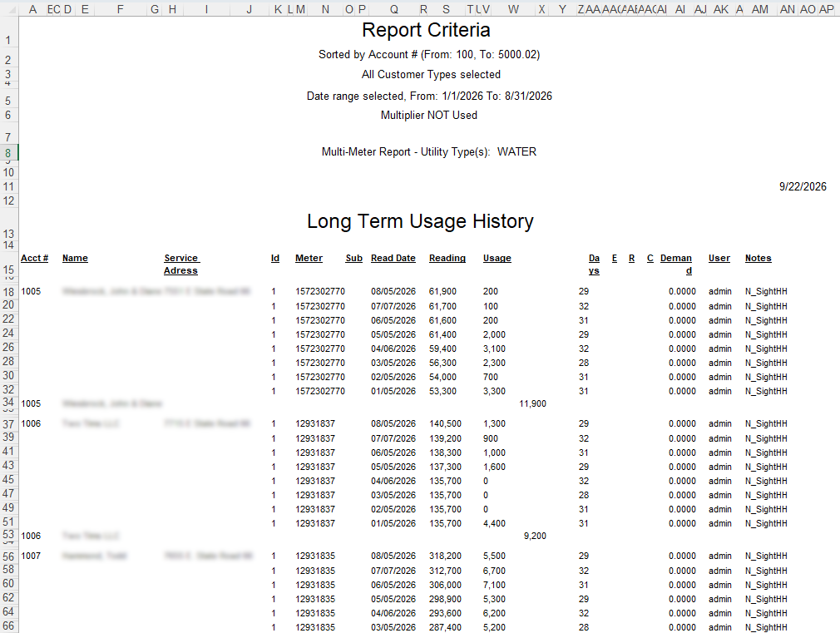This screenshot has height=633, width=840.
Task: Select column F header
Action: pyautogui.click(x=120, y=9)
